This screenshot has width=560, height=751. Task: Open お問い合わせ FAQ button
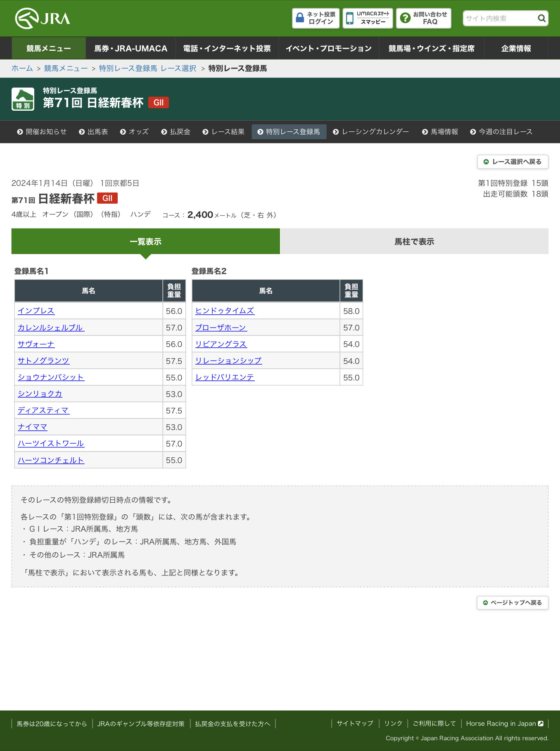point(424,18)
